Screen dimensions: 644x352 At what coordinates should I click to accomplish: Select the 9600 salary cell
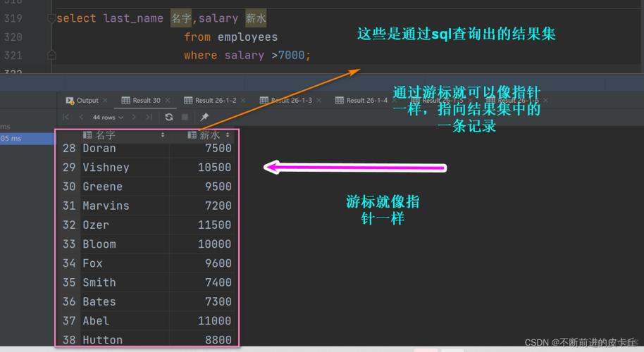pos(202,263)
